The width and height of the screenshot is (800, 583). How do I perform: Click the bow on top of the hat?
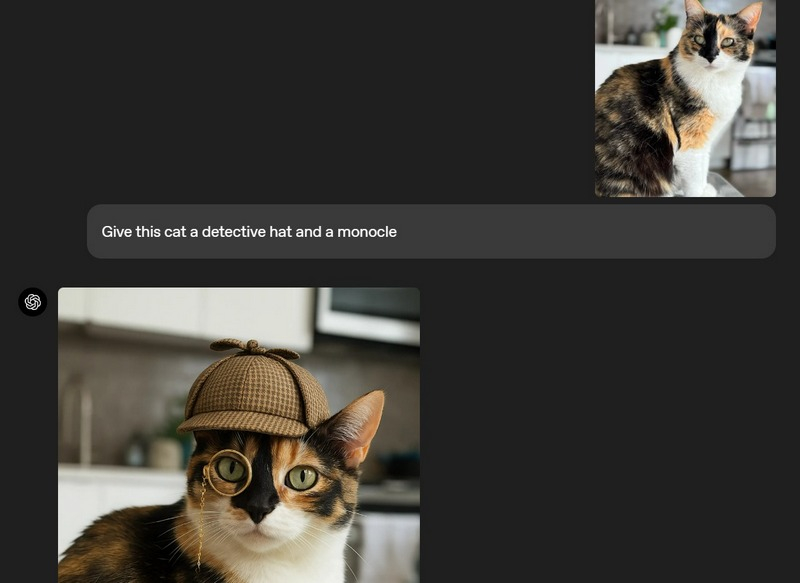click(253, 348)
